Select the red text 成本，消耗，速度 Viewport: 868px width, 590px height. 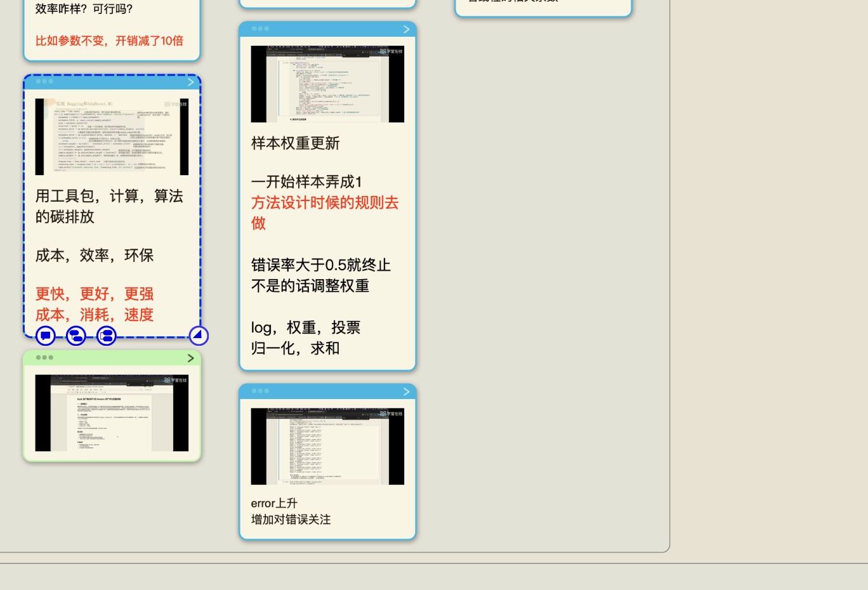coord(95,315)
